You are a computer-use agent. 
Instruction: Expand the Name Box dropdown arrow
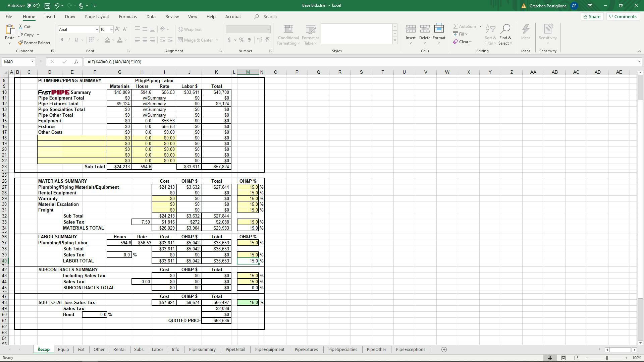pyautogui.click(x=32, y=62)
